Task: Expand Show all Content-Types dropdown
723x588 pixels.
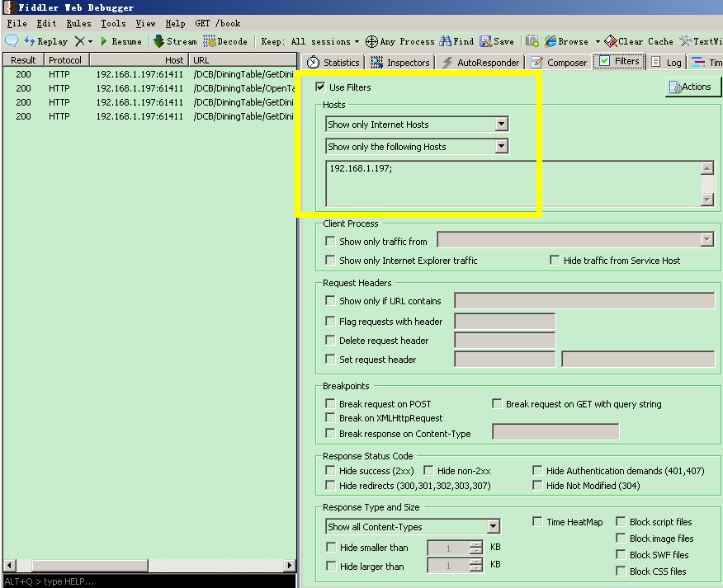Action: click(493, 526)
